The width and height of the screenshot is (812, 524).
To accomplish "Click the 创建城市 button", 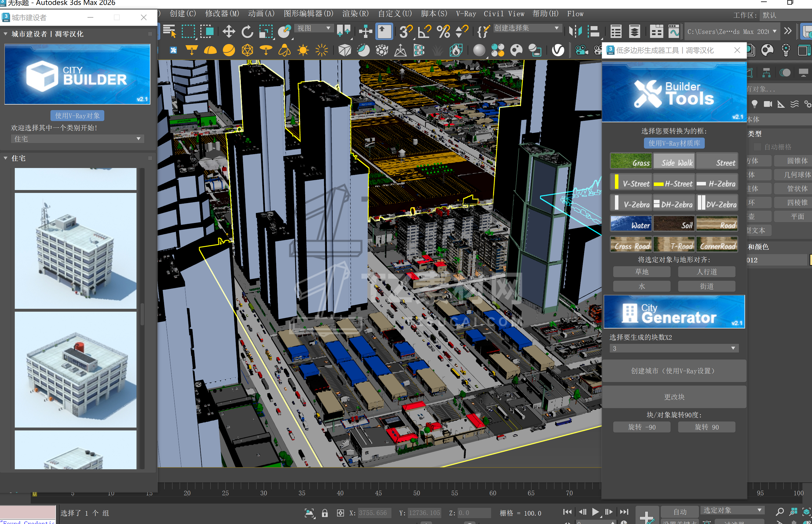I will click(674, 371).
